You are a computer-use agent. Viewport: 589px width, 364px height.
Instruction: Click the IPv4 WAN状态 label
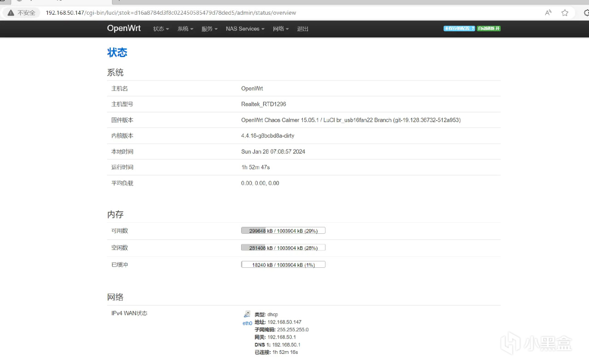pos(129,313)
